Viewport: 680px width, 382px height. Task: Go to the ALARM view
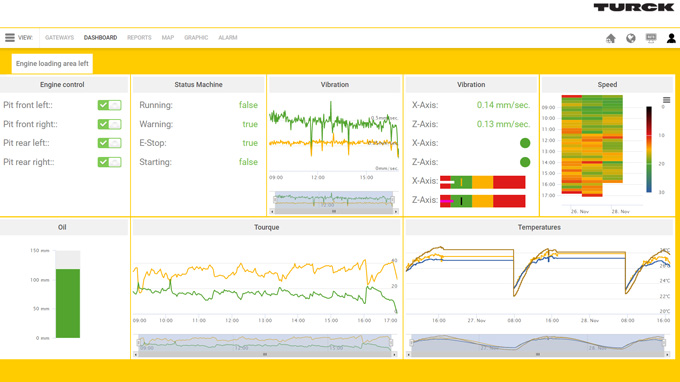[x=228, y=38]
